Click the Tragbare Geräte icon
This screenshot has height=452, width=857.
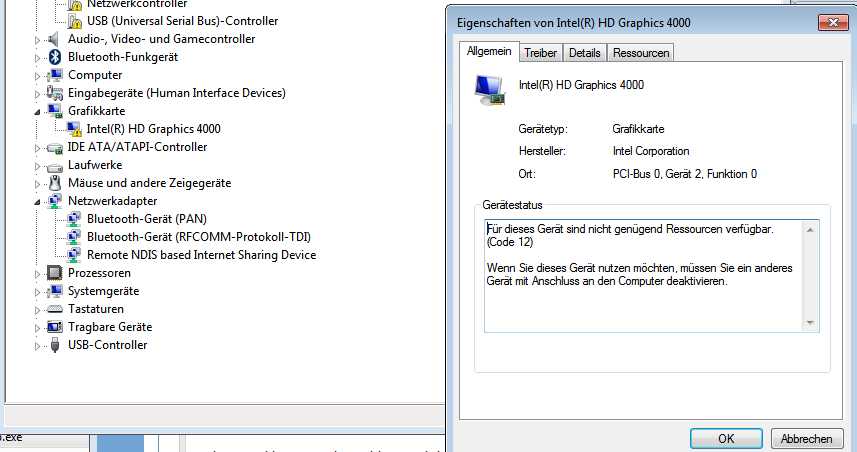(x=55, y=327)
